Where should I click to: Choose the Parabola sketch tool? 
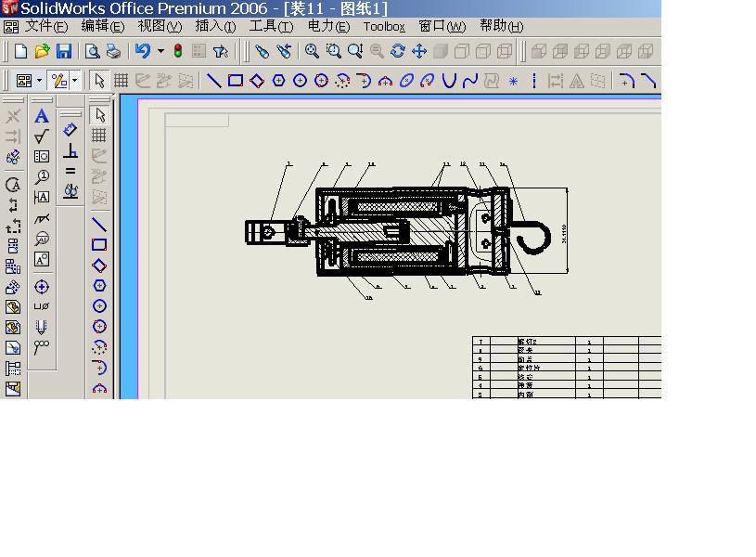click(x=449, y=82)
